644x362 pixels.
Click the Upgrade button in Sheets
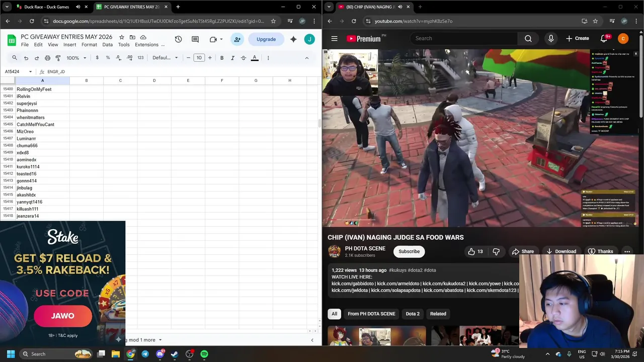point(266,39)
